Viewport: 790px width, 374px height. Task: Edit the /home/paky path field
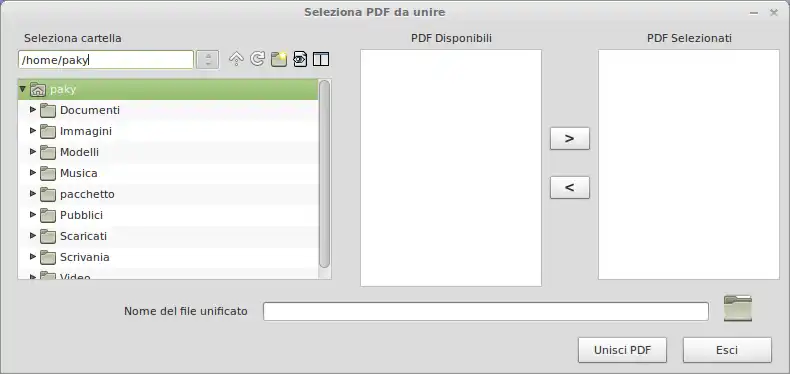click(x=106, y=60)
